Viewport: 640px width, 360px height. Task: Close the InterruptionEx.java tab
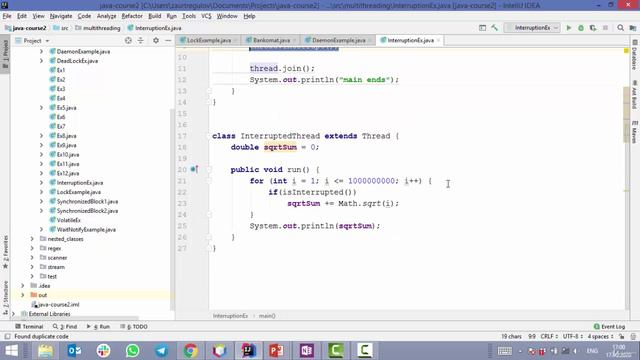(439, 40)
